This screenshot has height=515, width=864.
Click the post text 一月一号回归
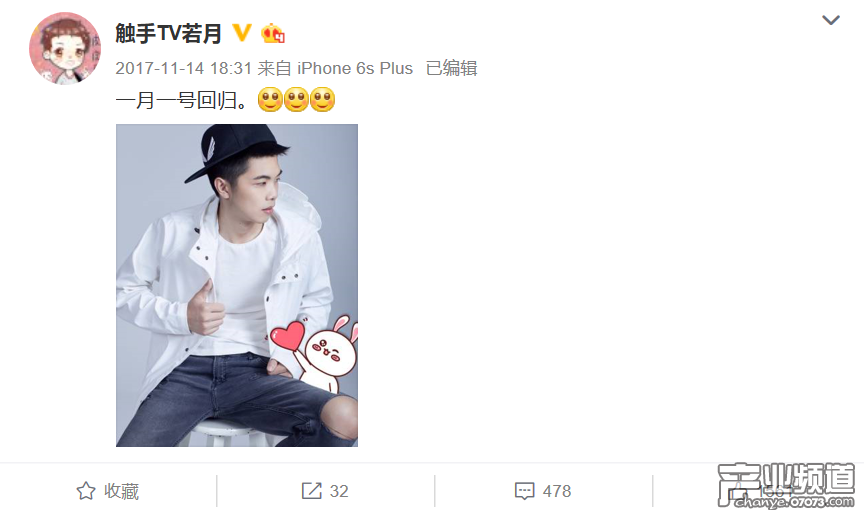click(x=181, y=100)
